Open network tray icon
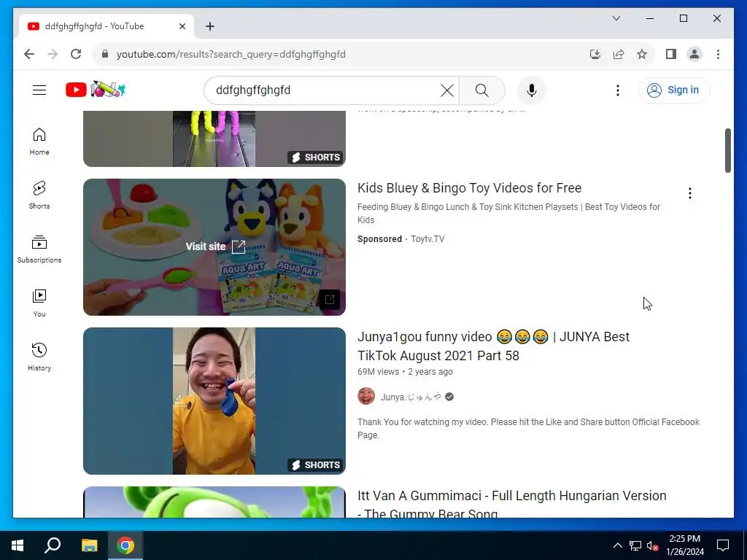This screenshot has height=560, width=747. pos(635,545)
